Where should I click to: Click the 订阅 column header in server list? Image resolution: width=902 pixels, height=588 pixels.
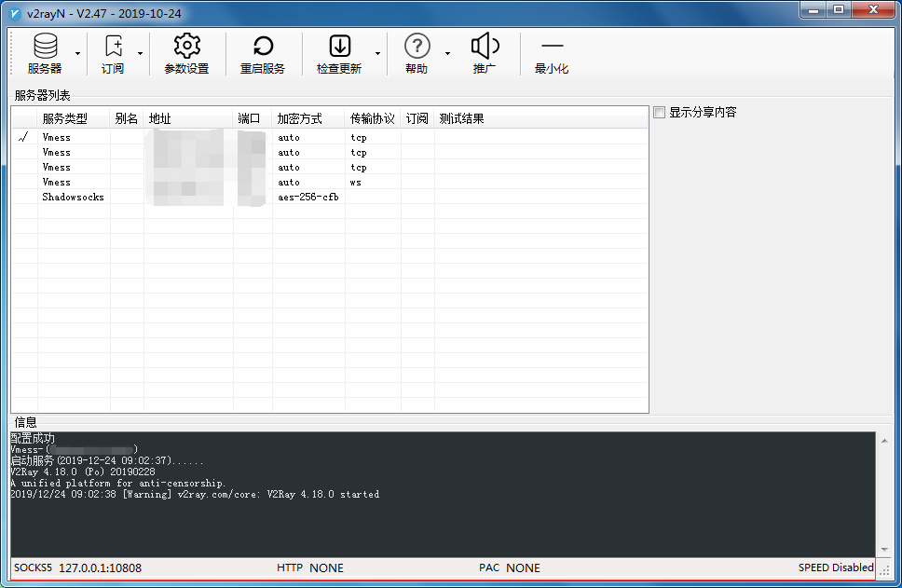coord(417,118)
